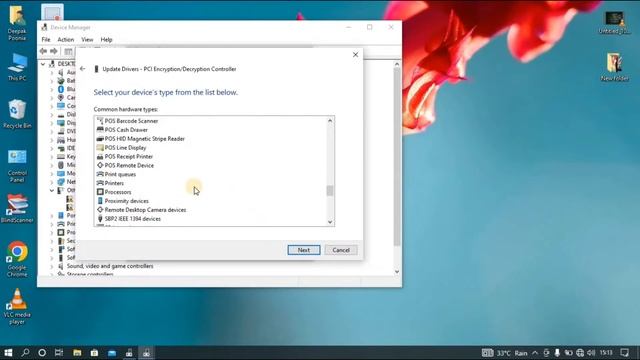Show hidden system tray icons
Image resolution: width=640 pixels, height=360 pixels.
(x=535, y=353)
